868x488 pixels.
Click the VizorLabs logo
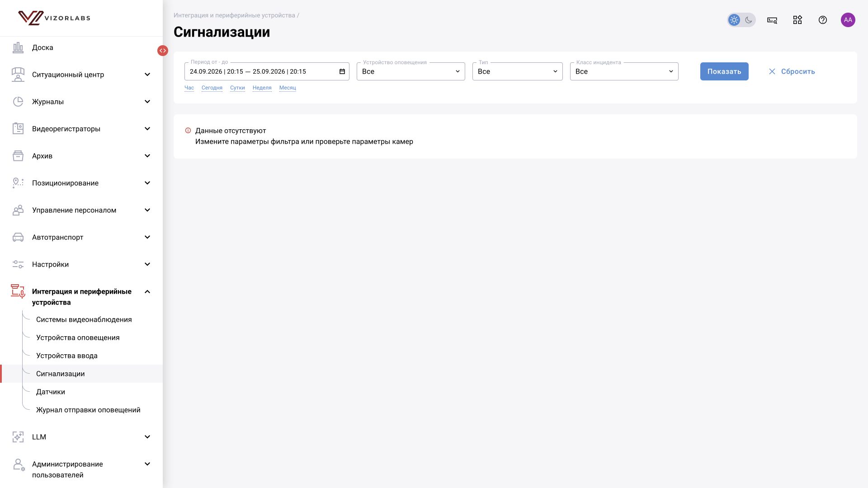tap(54, 18)
